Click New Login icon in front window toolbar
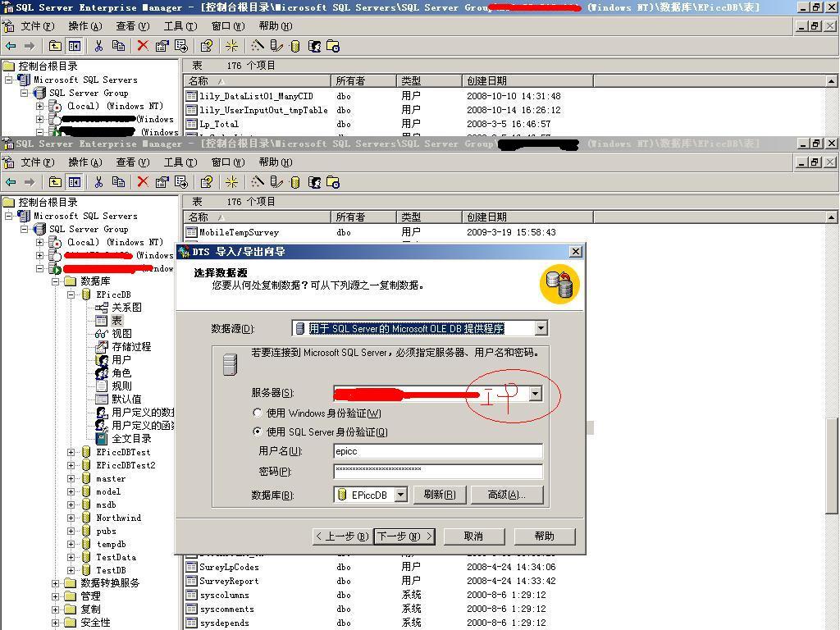The image size is (840, 630). [x=314, y=182]
